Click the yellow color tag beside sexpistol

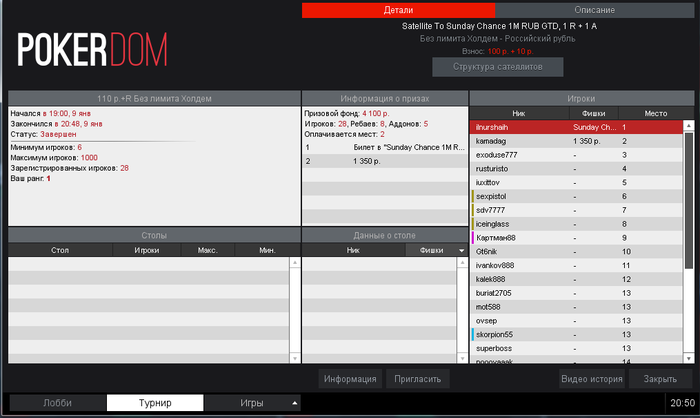[x=473, y=196]
